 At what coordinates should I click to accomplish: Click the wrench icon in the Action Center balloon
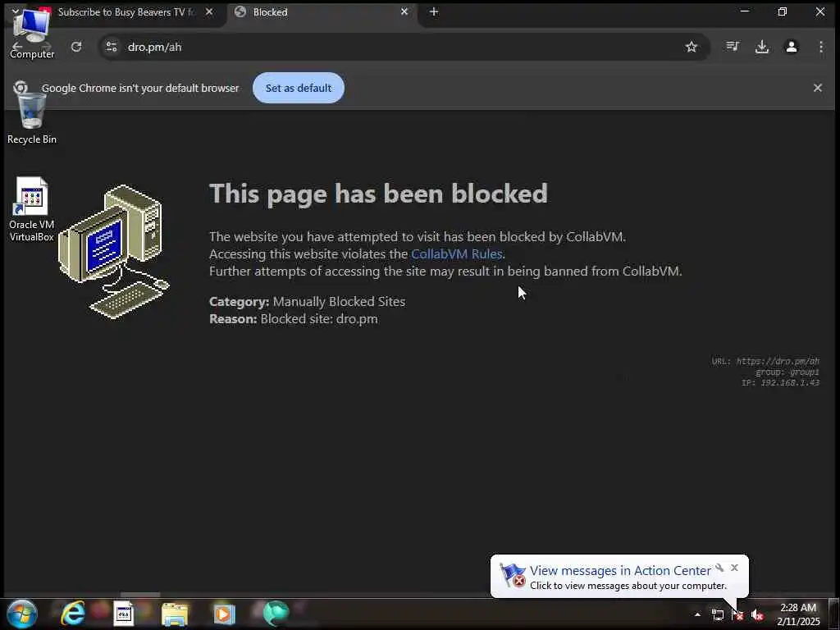tap(719, 568)
